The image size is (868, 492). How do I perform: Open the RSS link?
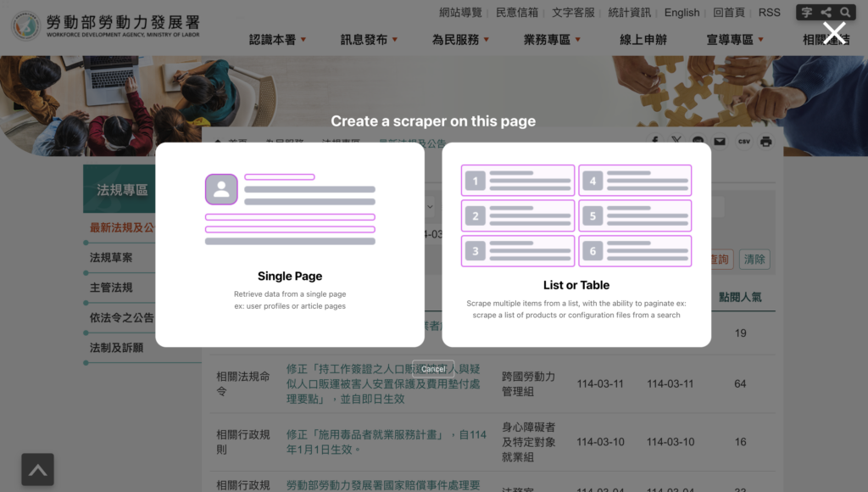point(769,13)
